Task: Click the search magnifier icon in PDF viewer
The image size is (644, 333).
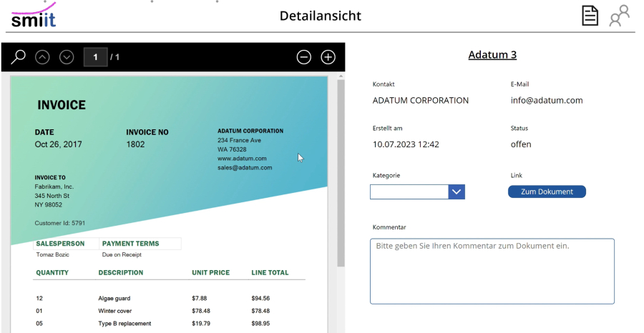Action: pos(18,56)
